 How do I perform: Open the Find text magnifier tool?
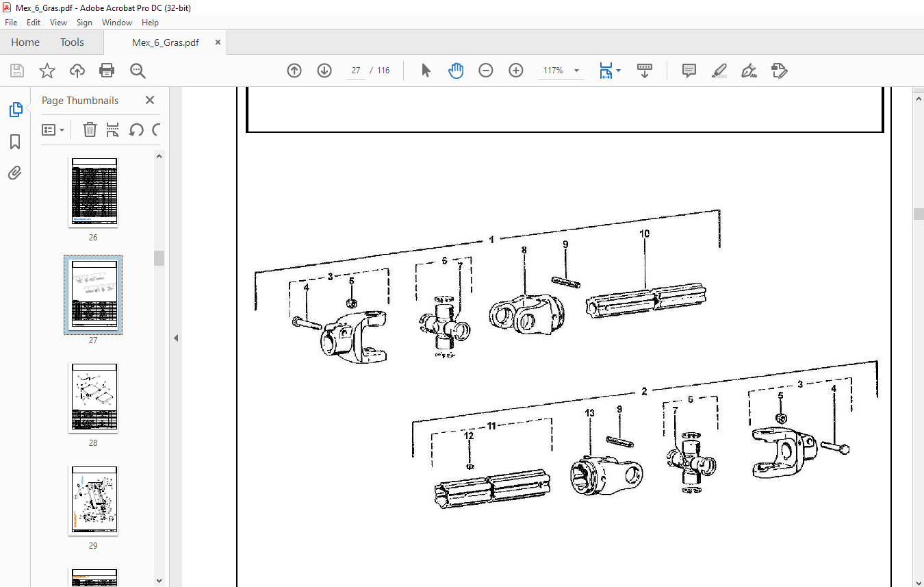(138, 71)
